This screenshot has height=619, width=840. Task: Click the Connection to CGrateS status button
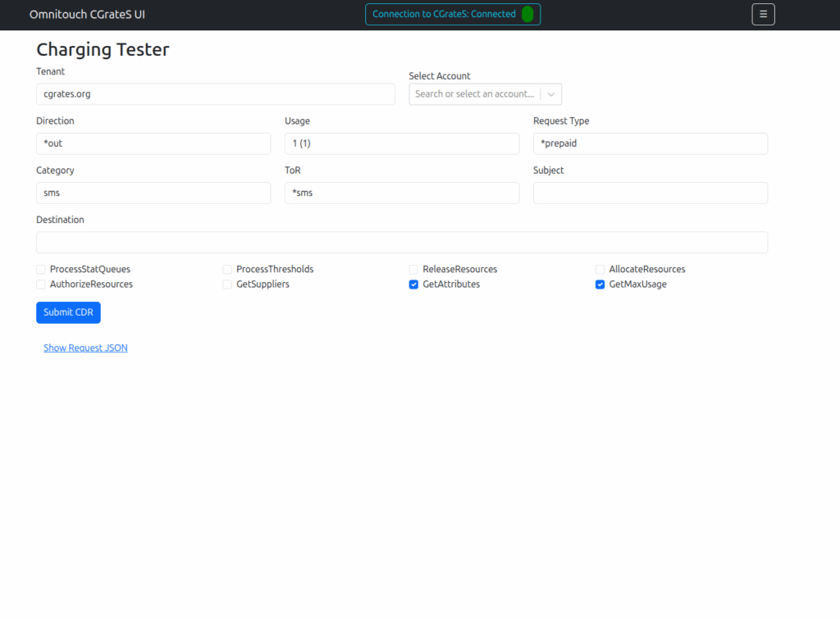pyautogui.click(x=444, y=14)
